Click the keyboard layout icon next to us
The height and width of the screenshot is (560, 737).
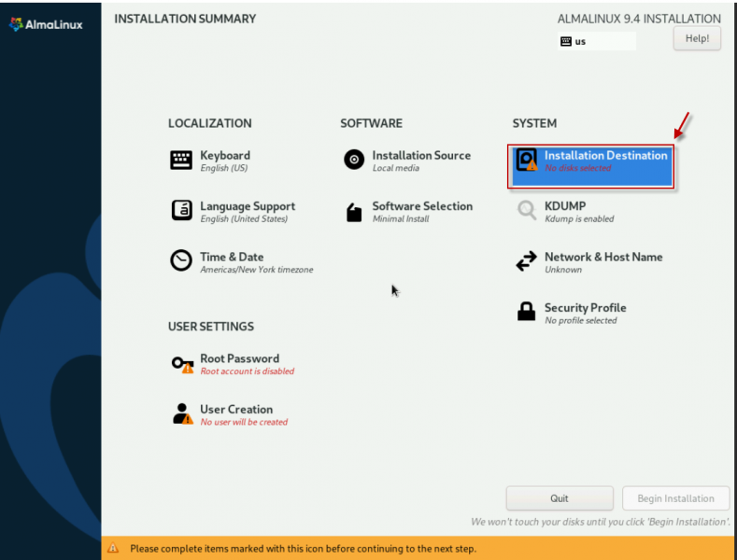click(x=566, y=41)
